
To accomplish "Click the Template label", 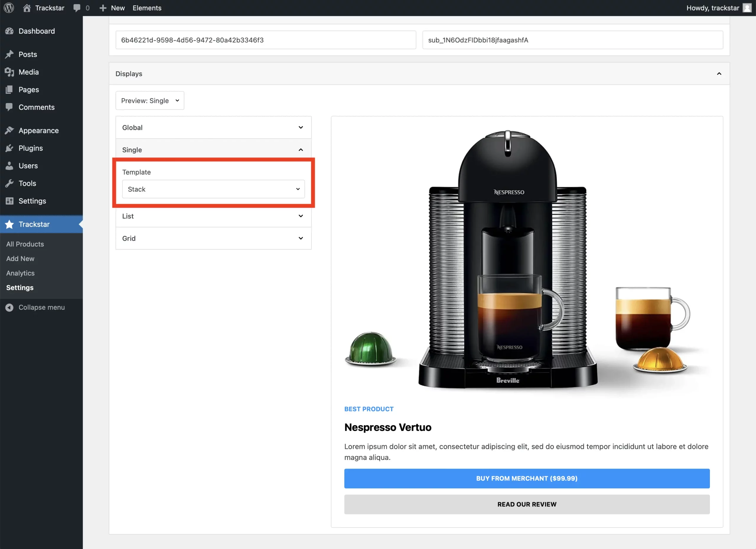I will point(136,172).
